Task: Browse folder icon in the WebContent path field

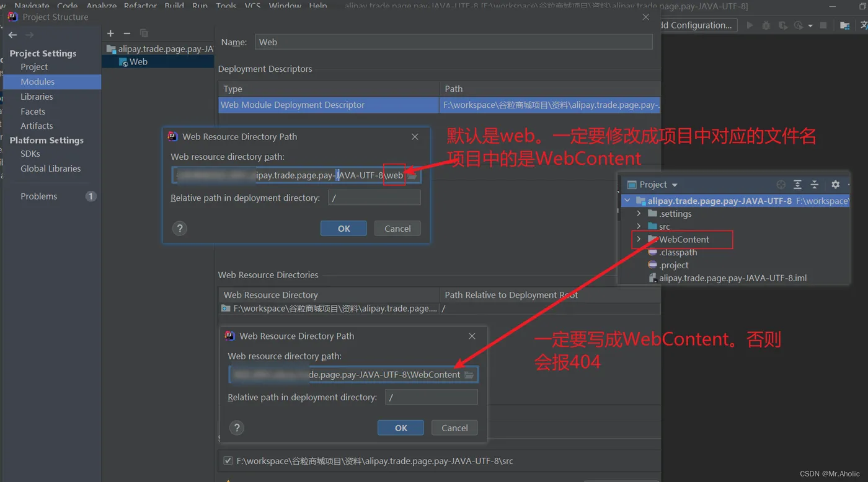Action: [x=469, y=375]
